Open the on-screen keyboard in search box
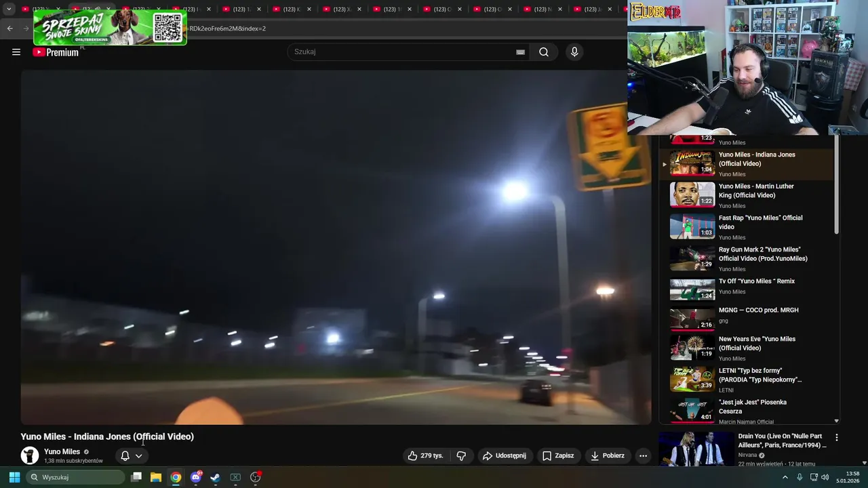This screenshot has height=488, width=868. pyautogui.click(x=520, y=52)
